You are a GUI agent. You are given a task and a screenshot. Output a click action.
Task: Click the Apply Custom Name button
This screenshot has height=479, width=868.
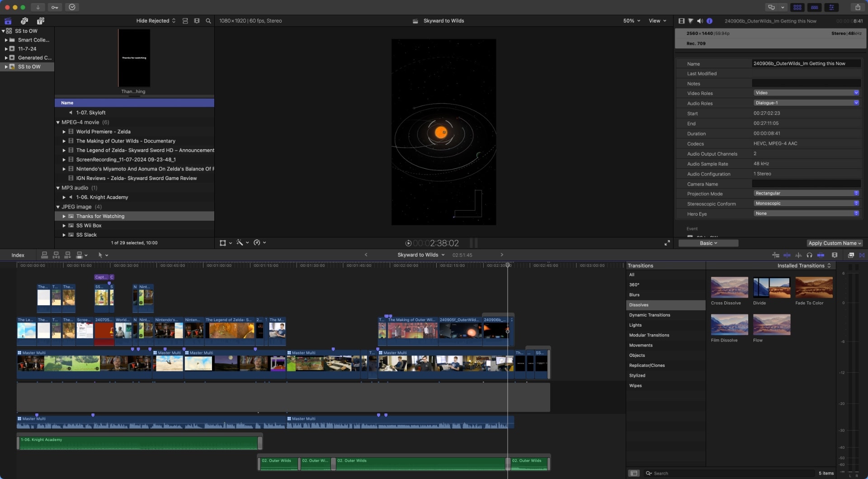coord(835,243)
